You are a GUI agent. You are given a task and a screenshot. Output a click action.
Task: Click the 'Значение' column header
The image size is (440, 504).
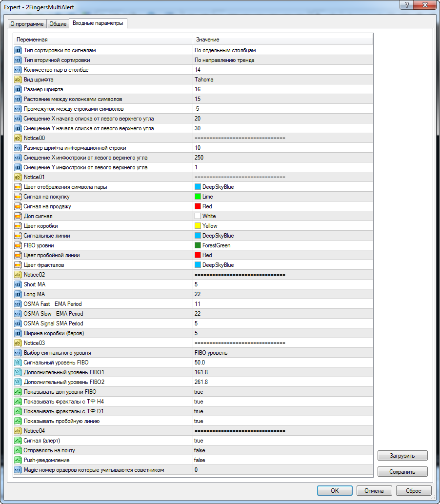click(x=283, y=40)
